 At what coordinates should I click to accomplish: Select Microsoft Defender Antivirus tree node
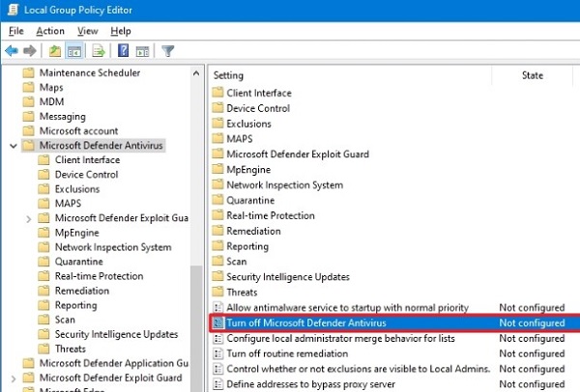tap(101, 145)
